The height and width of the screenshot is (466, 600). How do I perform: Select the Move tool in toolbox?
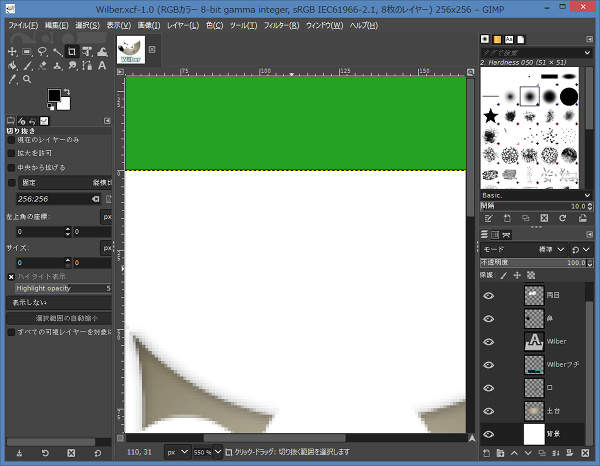pyautogui.click(x=12, y=51)
